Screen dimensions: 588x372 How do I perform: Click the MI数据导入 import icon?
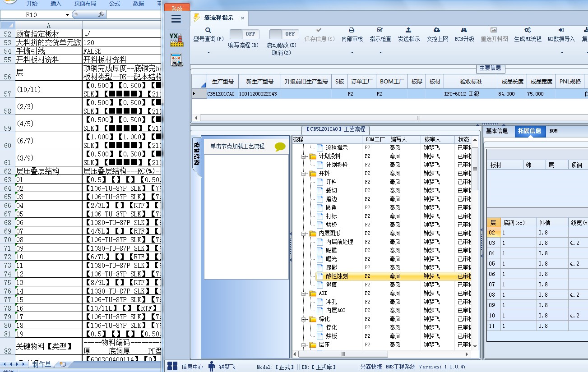click(x=561, y=30)
